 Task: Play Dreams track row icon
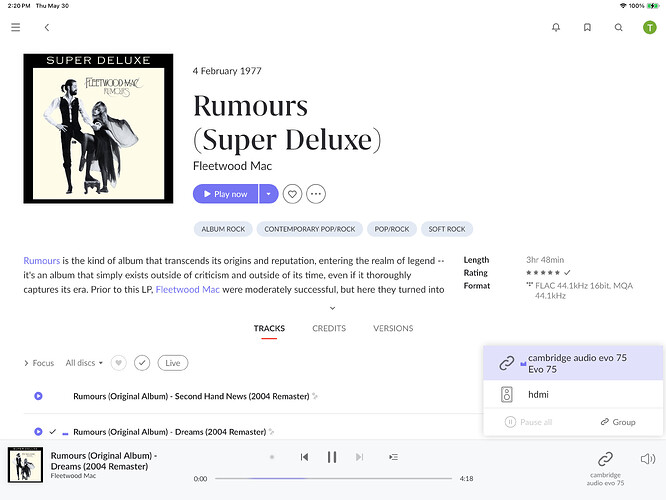38,432
